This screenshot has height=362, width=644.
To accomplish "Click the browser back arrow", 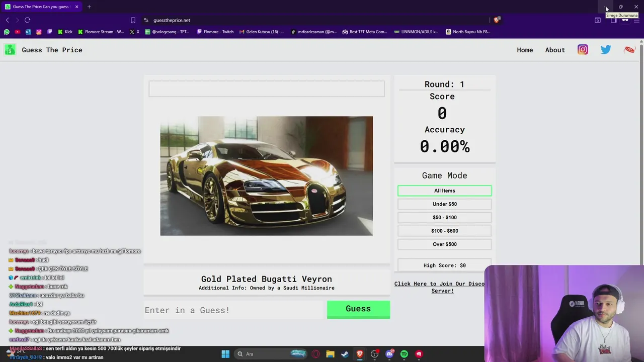I will click(x=8, y=20).
